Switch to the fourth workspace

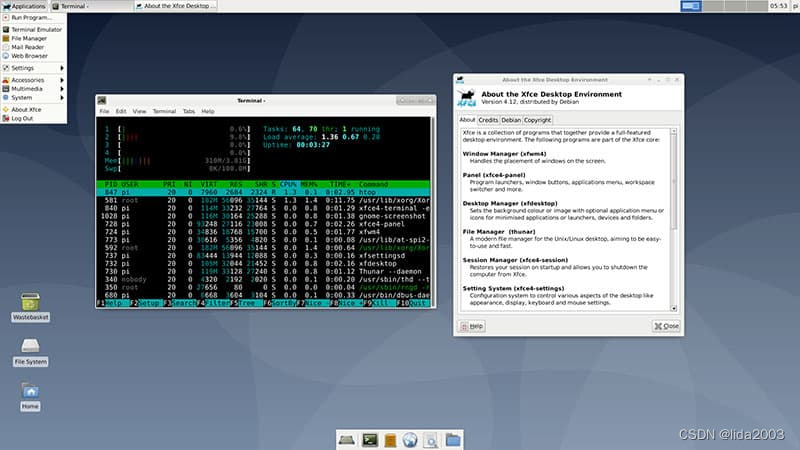pos(757,6)
